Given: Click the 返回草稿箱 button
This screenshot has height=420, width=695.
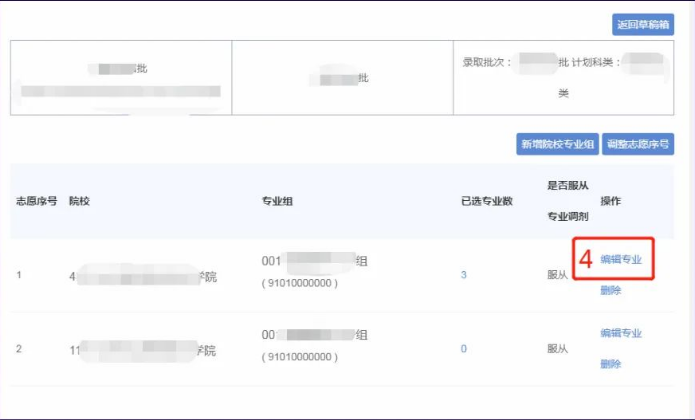Looking at the screenshot, I should (643, 26).
